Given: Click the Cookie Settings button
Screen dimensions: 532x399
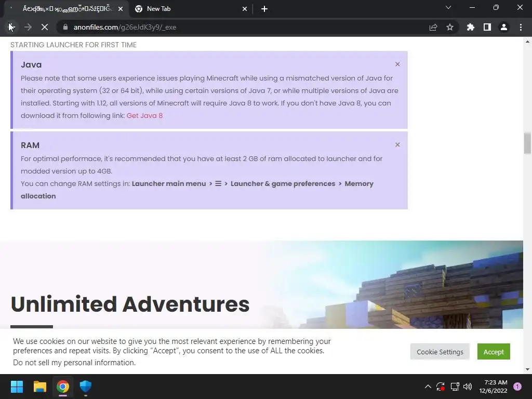Looking at the screenshot, I should tap(440, 352).
